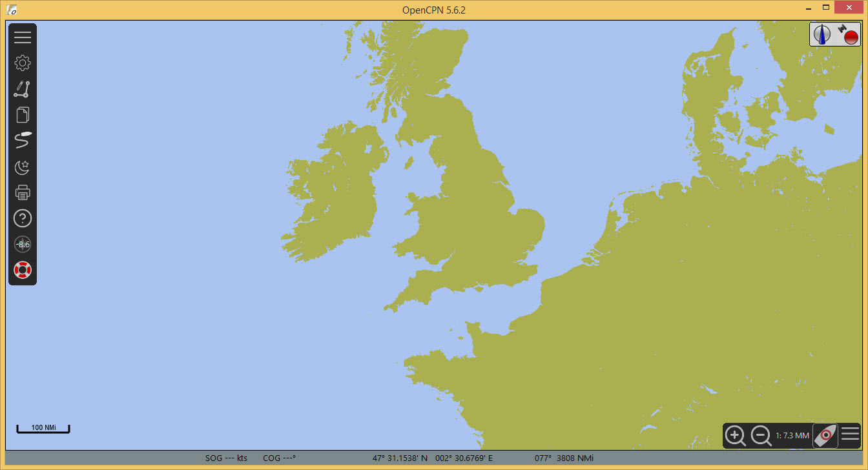Screen dimensions: 868x470
Task: Open the Help question mark icon
Action: pyautogui.click(x=23, y=218)
